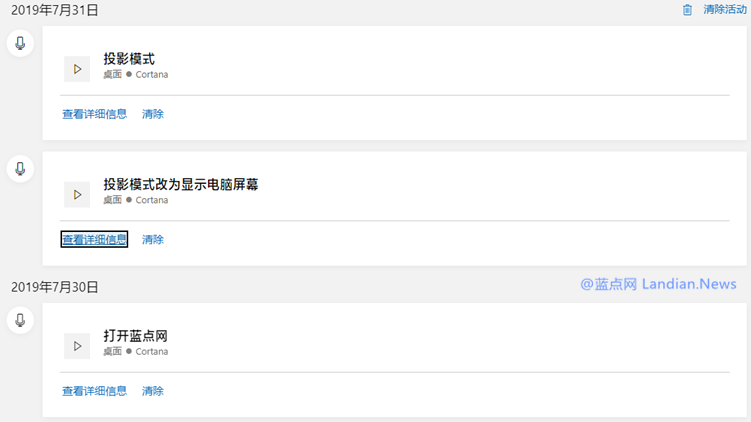Click the trash can icon next to 清除活动
The image size is (751, 422).
tap(687, 10)
